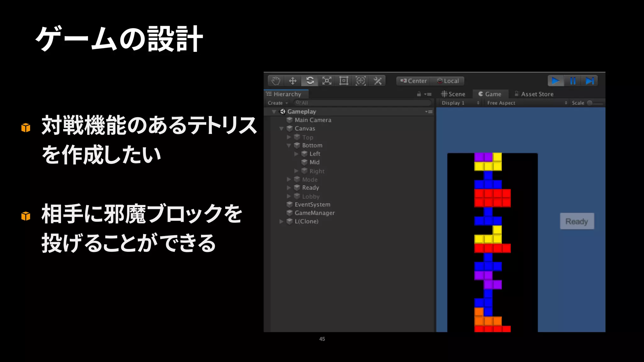Pause the game
This screenshot has width=644, height=362.
click(573, 81)
